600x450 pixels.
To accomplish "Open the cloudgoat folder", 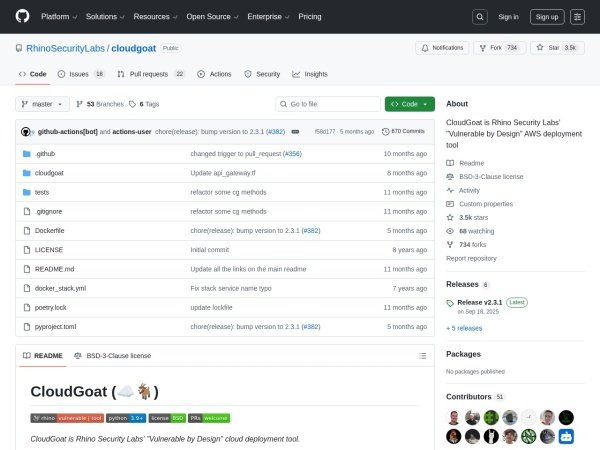I will click(49, 173).
